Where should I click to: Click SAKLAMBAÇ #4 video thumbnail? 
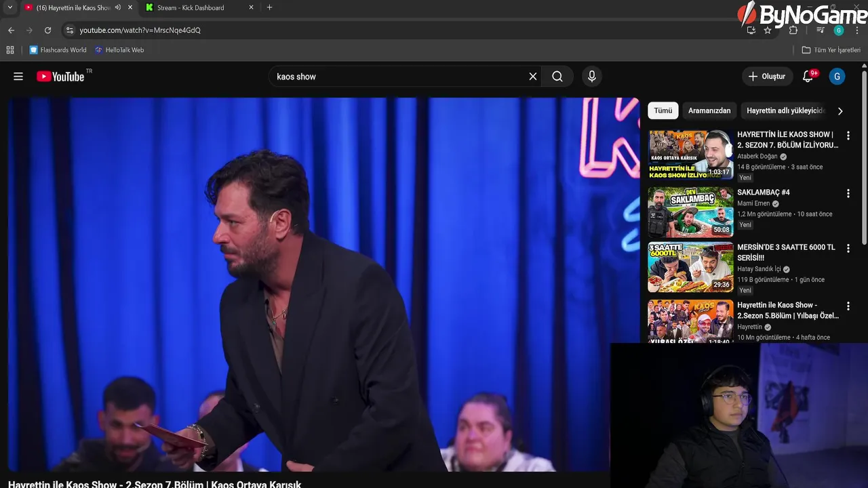[x=690, y=212]
